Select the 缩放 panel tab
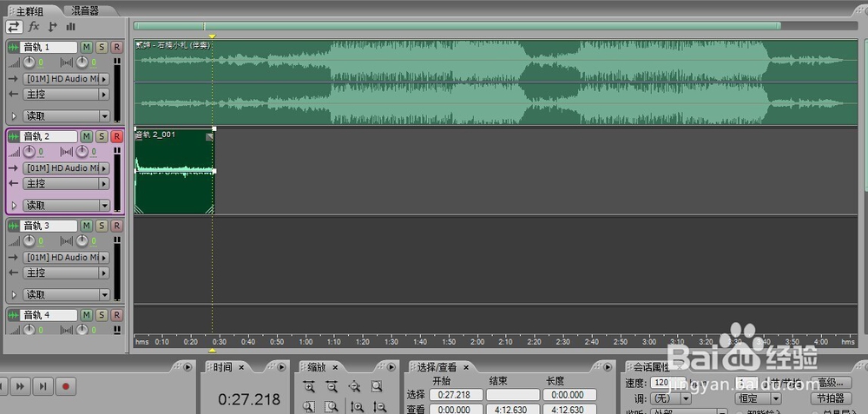The image size is (868, 414). click(317, 367)
